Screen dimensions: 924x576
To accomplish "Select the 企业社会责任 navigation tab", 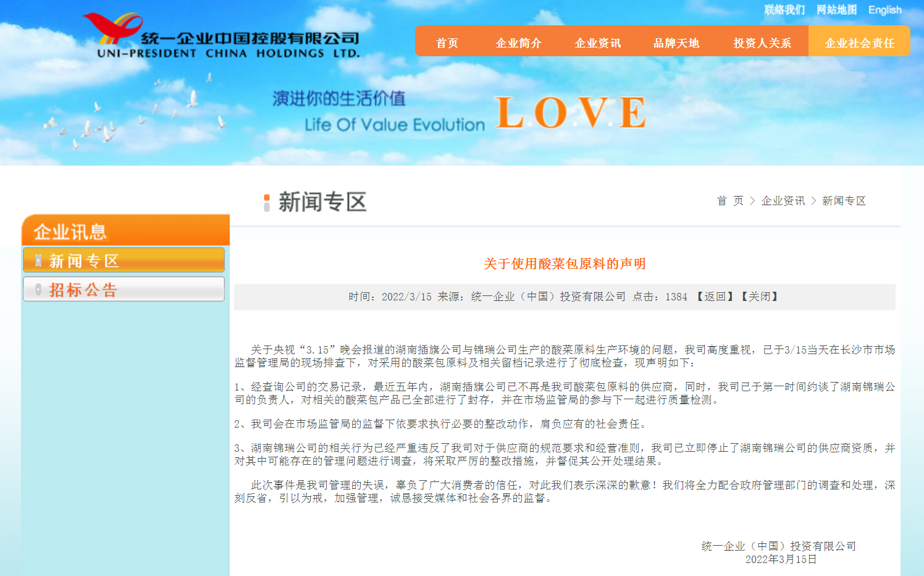I will [859, 43].
